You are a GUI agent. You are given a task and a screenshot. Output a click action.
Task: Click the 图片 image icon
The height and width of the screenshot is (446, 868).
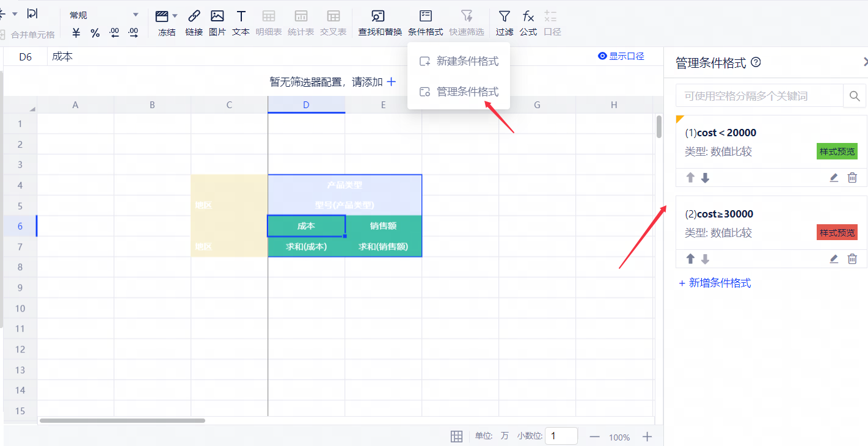coord(217,16)
